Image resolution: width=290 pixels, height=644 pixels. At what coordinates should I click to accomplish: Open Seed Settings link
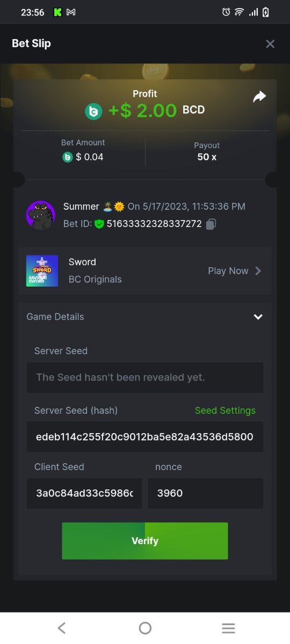click(x=225, y=411)
